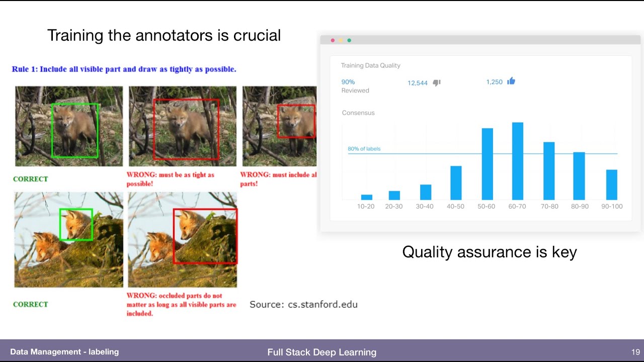The height and width of the screenshot is (362, 644).
Task: Click the red close dot in the mockup window
Action: (x=333, y=40)
